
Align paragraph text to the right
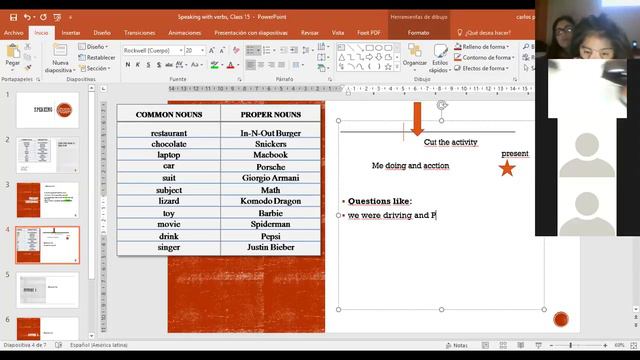[x=271, y=65]
